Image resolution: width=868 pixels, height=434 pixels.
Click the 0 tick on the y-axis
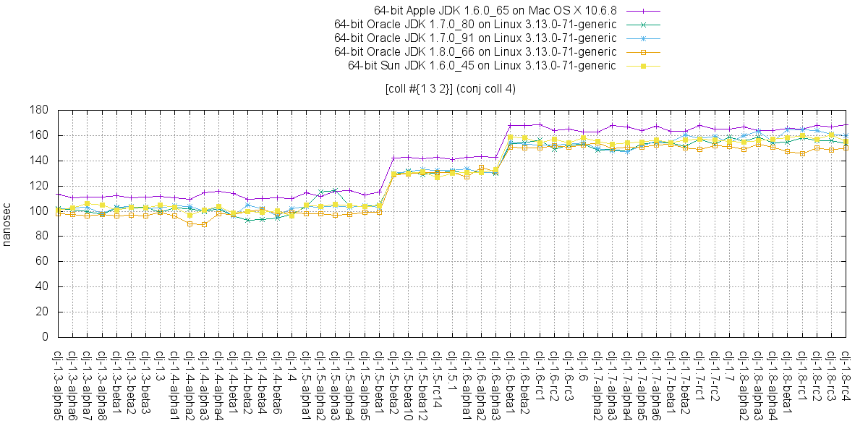click(x=44, y=337)
